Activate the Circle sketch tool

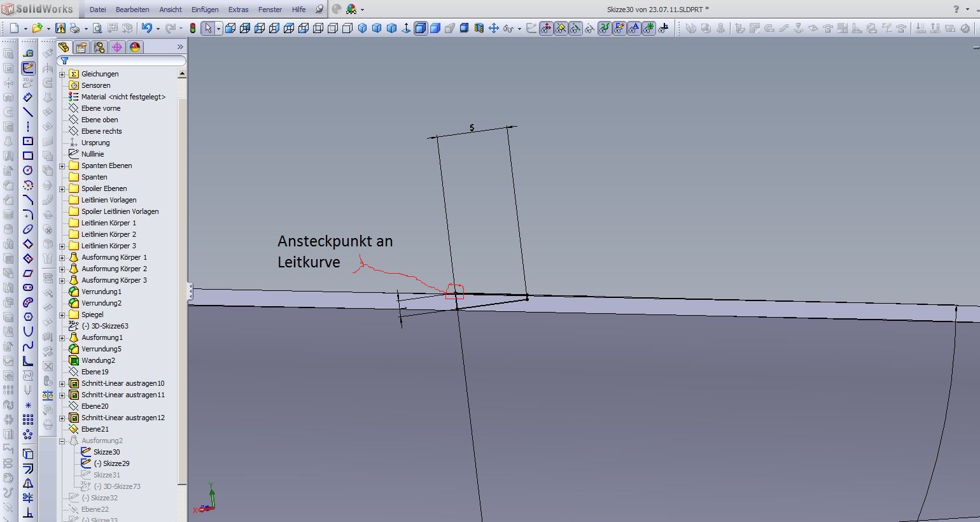pyautogui.click(x=28, y=170)
